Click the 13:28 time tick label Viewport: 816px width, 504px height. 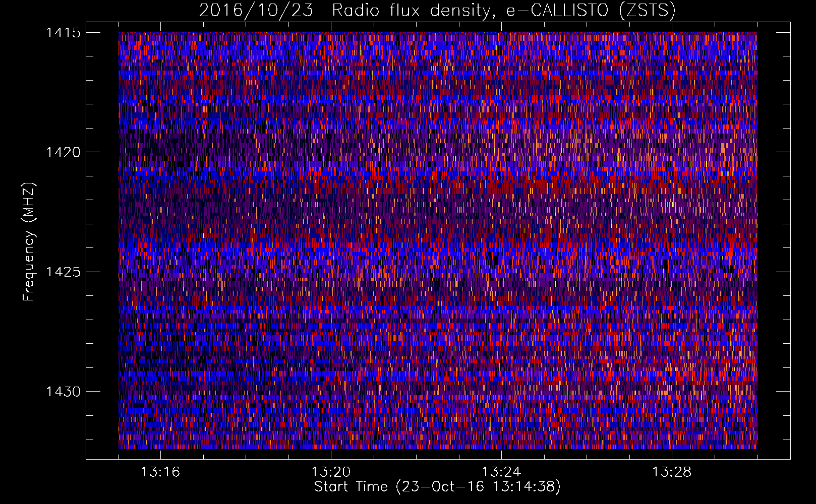[x=672, y=472]
